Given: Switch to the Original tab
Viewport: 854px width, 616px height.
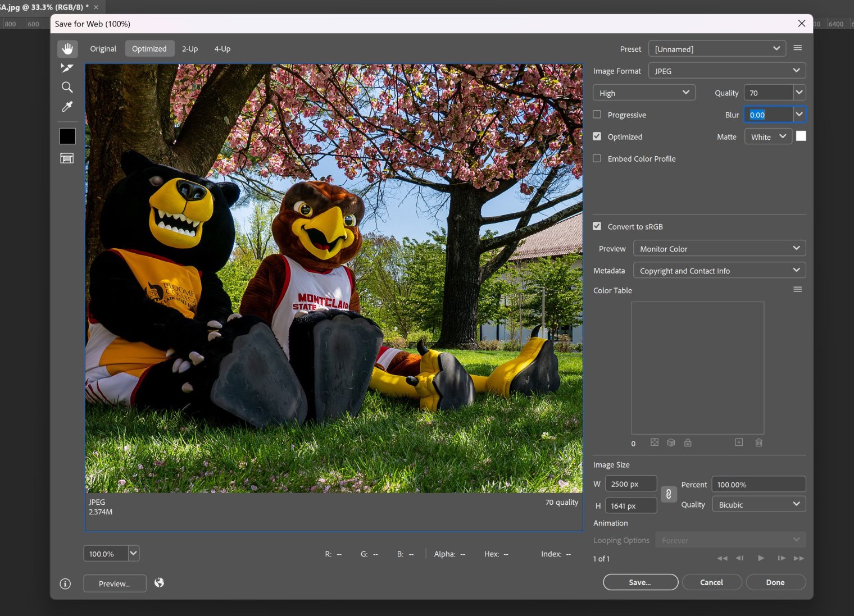Looking at the screenshot, I should 103,49.
